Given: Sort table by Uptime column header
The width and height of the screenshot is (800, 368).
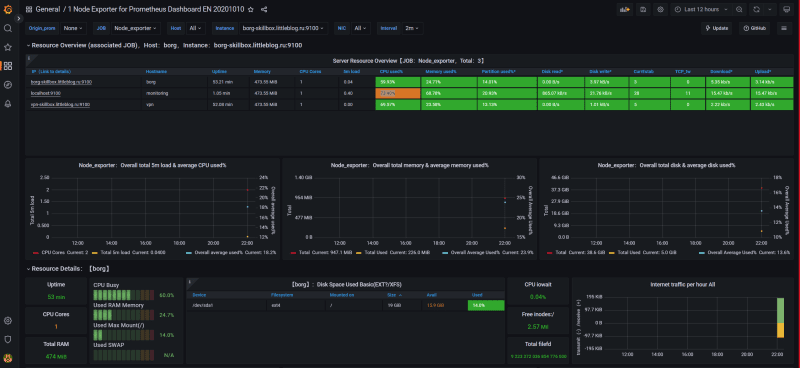Looking at the screenshot, I should coord(219,71).
